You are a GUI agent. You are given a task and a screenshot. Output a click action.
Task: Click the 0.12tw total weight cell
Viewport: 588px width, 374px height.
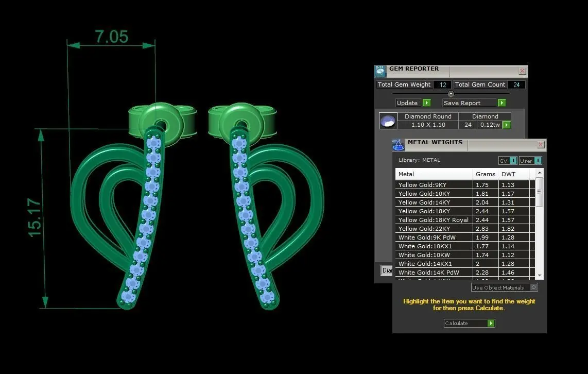pos(490,125)
